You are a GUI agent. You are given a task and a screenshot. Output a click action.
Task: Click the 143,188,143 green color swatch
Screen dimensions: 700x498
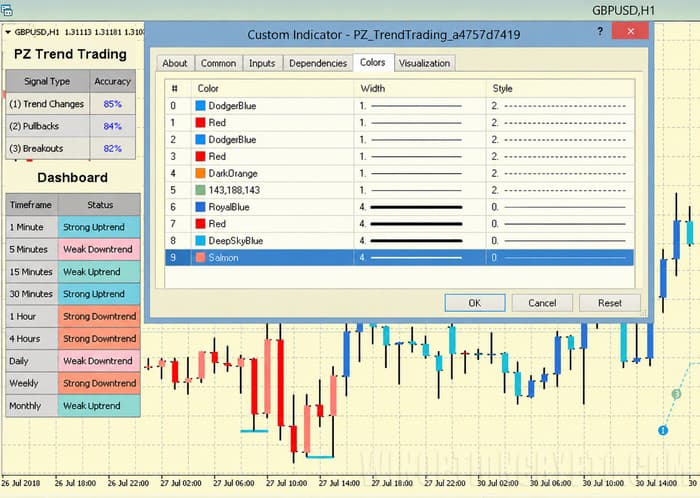(200, 190)
